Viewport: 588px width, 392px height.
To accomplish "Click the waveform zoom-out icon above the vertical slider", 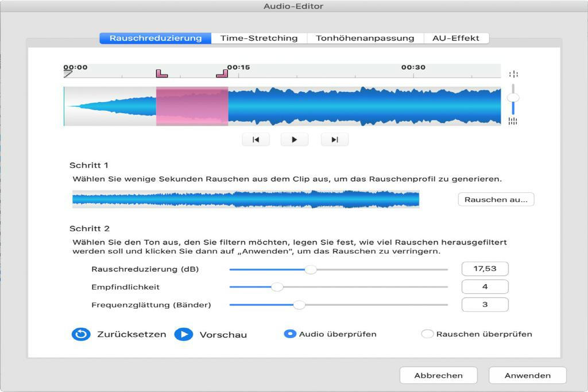I will click(x=514, y=73).
